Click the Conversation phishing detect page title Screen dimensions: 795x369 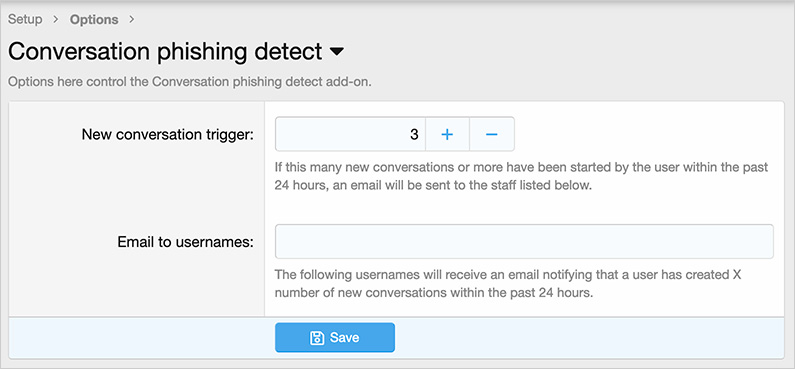click(165, 52)
